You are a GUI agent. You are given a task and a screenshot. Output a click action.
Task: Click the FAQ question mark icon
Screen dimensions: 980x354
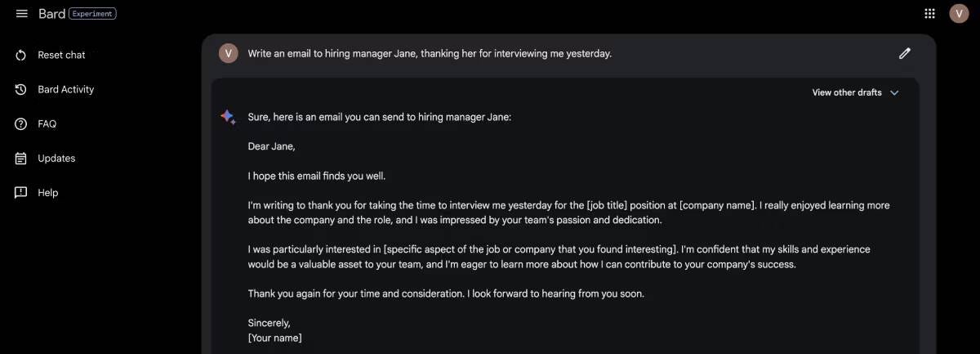coord(21,124)
